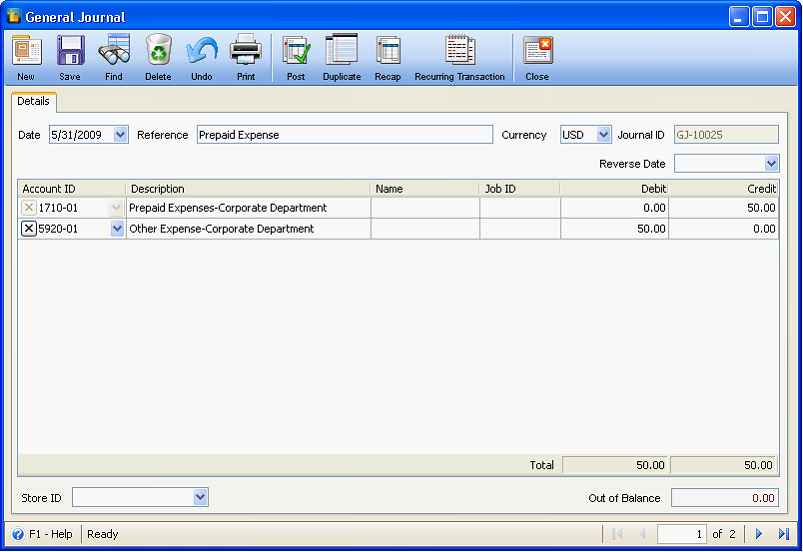Click the Total credit 50.00 field

tap(723, 465)
